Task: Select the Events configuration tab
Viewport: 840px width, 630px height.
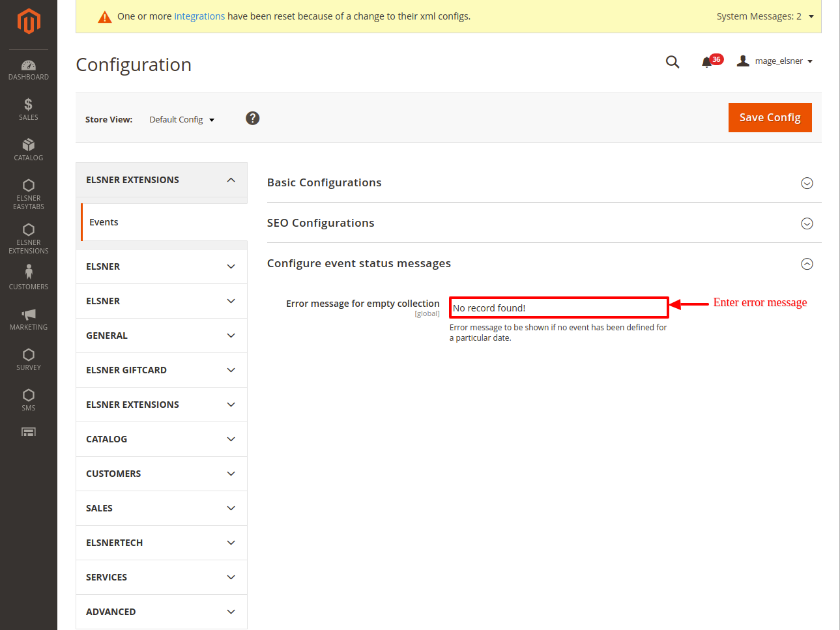Action: (x=104, y=222)
